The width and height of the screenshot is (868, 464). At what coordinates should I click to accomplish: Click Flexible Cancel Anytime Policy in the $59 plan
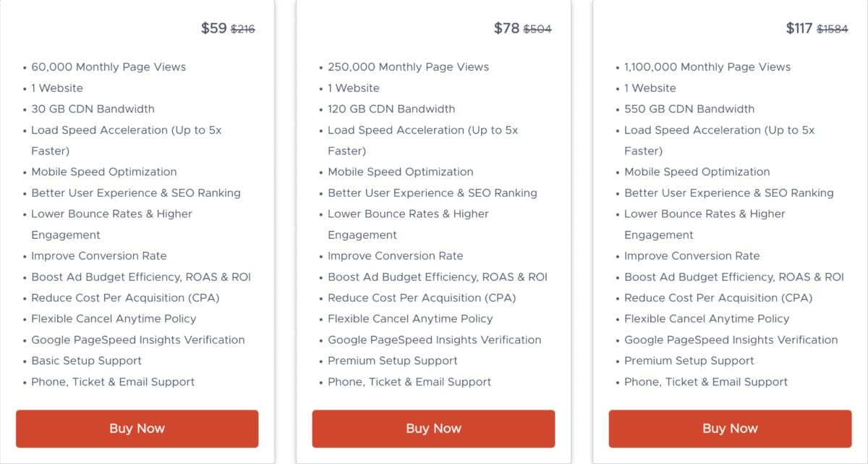(x=114, y=319)
